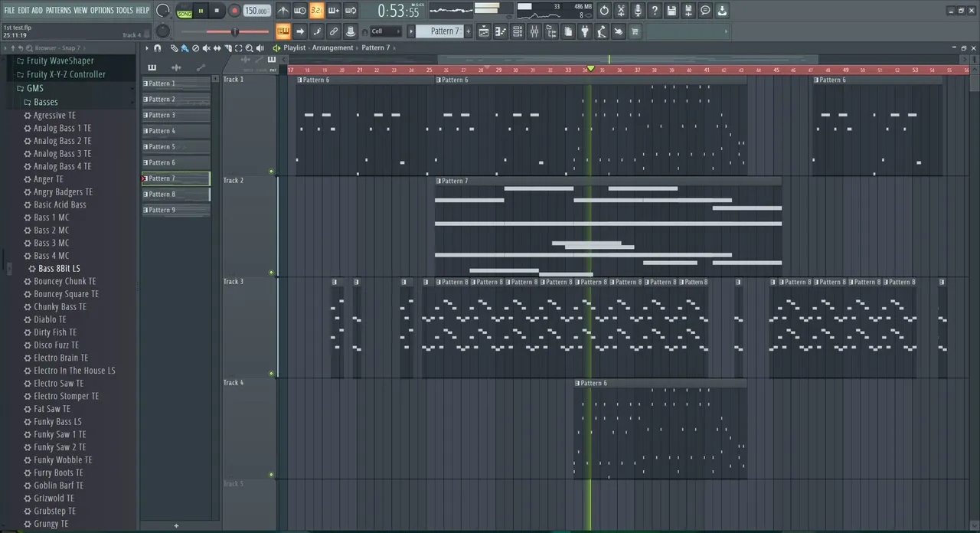
Task: Open the FILE menu
Action: [9, 10]
